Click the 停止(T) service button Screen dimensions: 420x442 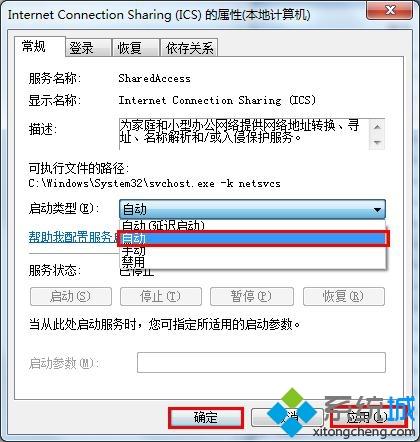(x=161, y=296)
